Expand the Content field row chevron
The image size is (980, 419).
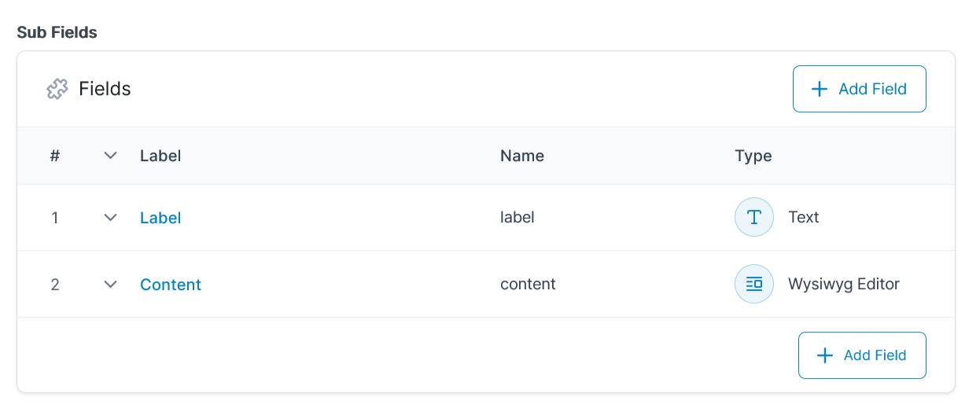coord(111,284)
